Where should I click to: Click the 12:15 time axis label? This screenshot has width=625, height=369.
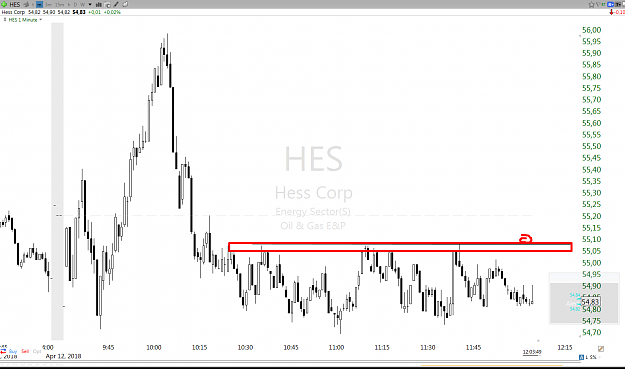point(564,347)
